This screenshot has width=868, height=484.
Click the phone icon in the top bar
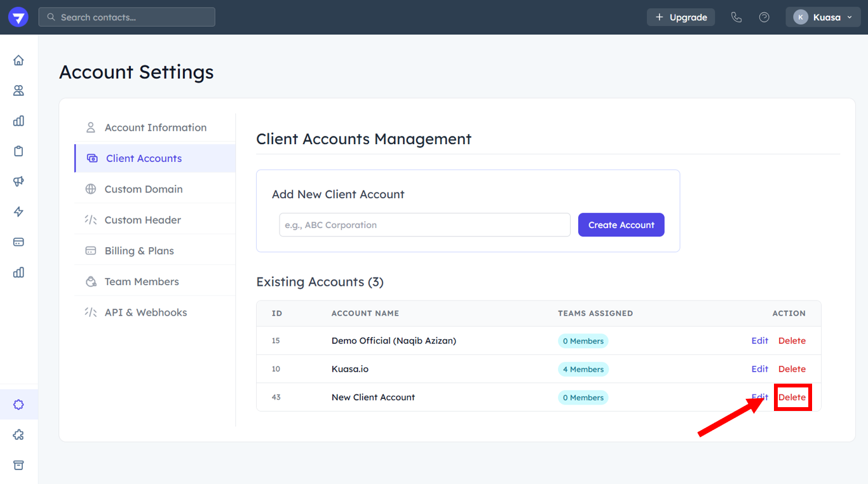tap(736, 17)
